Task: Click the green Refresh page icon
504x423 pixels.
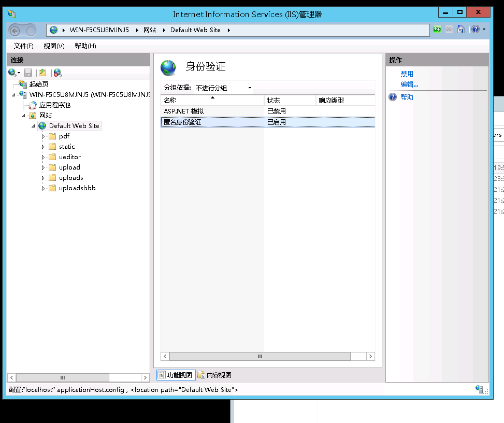Action: pyautogui.click(x=437, y=29)
